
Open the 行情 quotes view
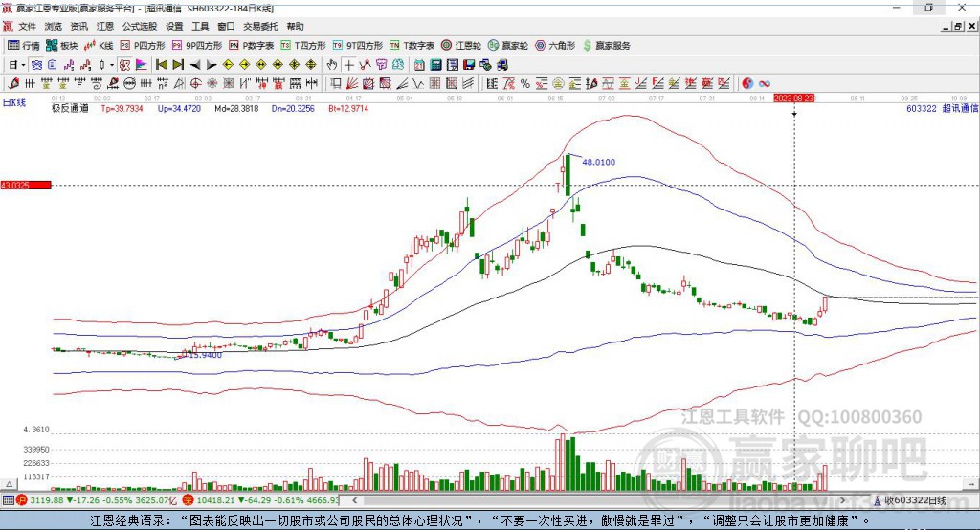click(23, 46)
